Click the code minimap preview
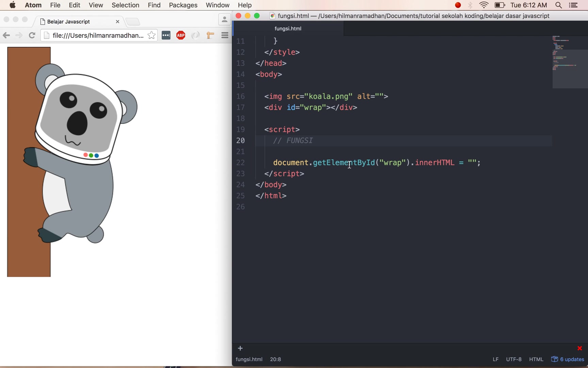The height and width of the screenshot is (368, 588). click(x=570, y=61)
